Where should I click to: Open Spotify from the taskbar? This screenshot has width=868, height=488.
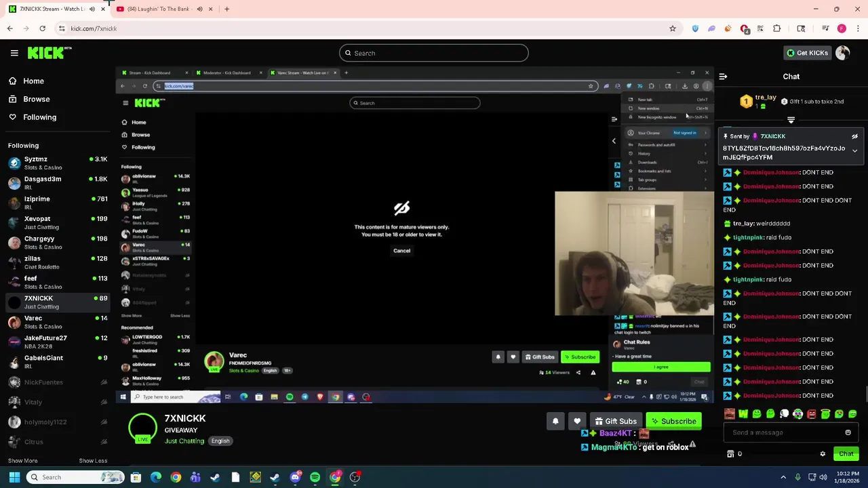point(315,477)
